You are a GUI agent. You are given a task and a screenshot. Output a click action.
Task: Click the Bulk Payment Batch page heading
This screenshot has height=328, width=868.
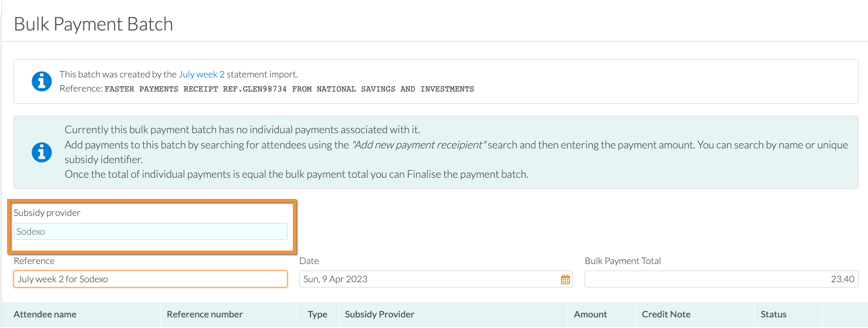[93, 24]
